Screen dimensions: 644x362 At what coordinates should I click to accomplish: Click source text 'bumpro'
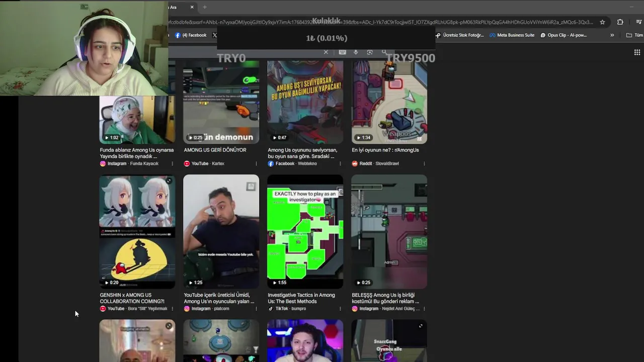coord(298,309)
